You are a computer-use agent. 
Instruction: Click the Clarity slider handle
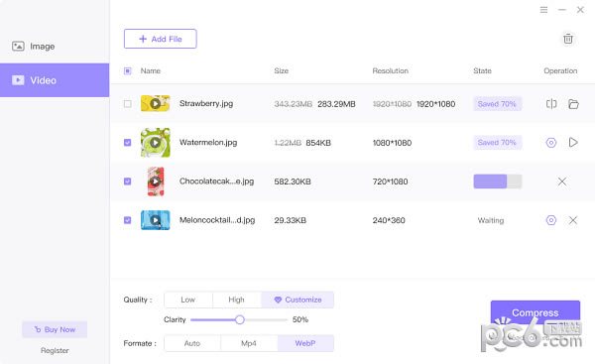click(239, 319)
